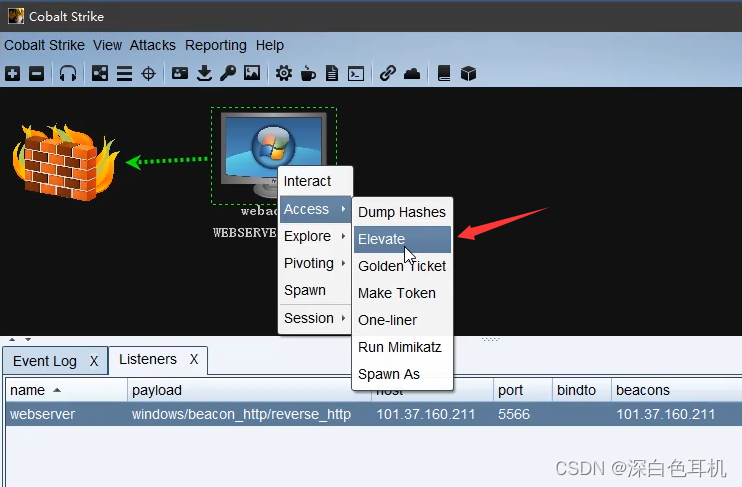The height and width of the screenshot is (487, 742).
Task: Open the Cobalt Strike menu
Action: tap(44, 45)
